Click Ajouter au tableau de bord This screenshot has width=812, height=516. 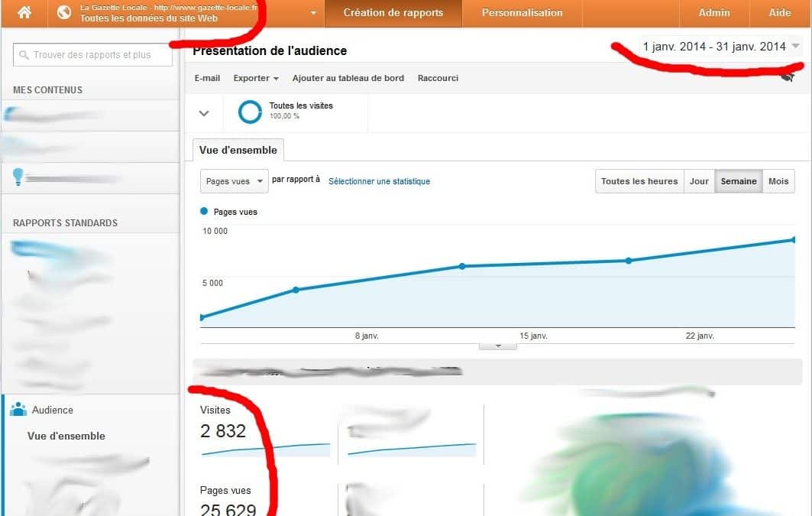click(348, 78)
